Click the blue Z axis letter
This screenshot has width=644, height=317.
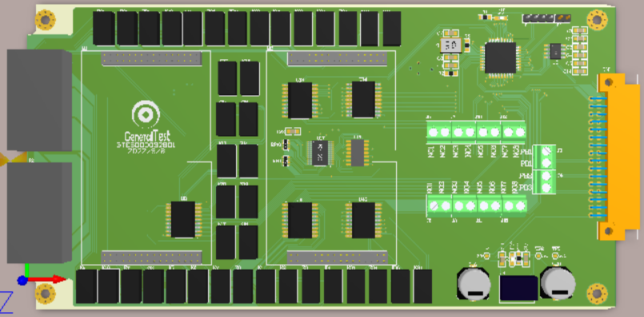[6, 302]
